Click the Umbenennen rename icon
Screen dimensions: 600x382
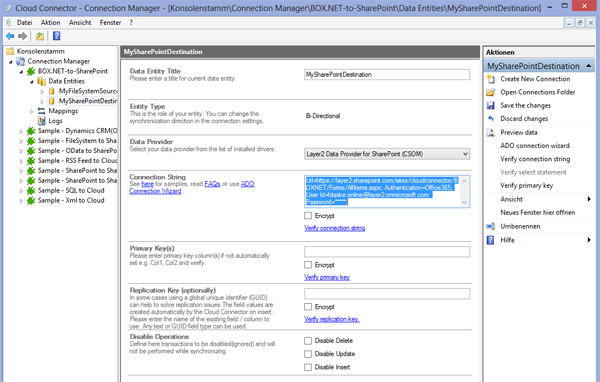tap(491, 226)
